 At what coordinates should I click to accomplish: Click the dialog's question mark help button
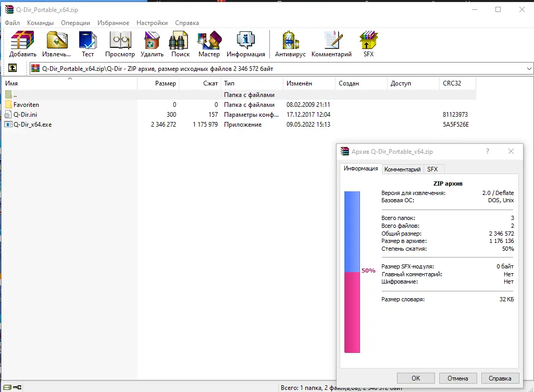(487, 151)
